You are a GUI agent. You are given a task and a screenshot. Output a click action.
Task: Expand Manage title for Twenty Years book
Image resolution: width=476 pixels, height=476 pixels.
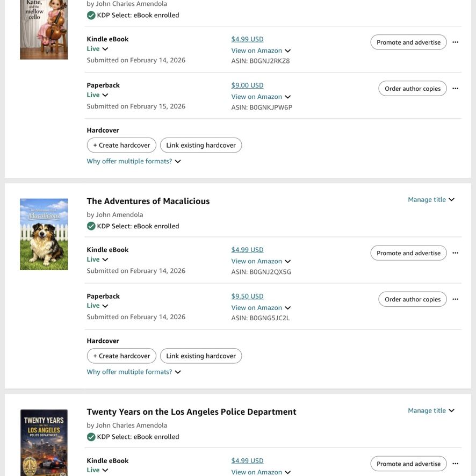[431, 410]
